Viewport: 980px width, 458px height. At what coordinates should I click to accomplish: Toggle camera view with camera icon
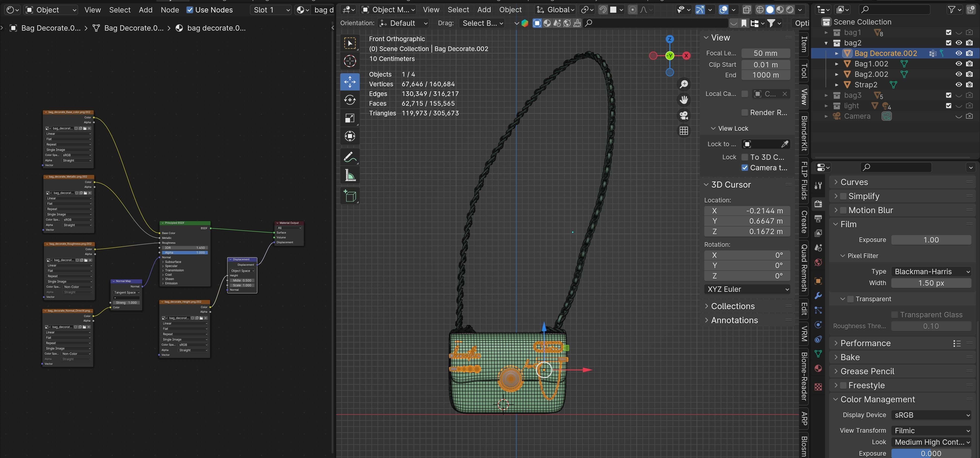click(684, 115)
